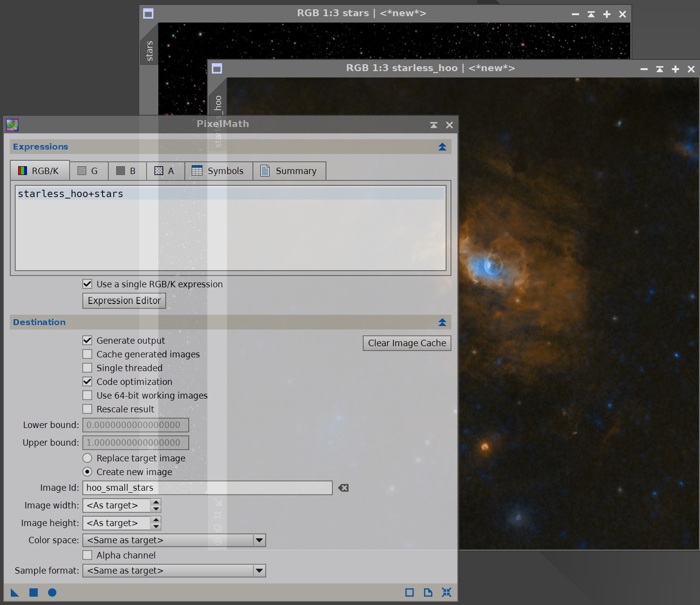Open the PixelMath documentation browser icon
700x605 pixels.
(410, 593)
